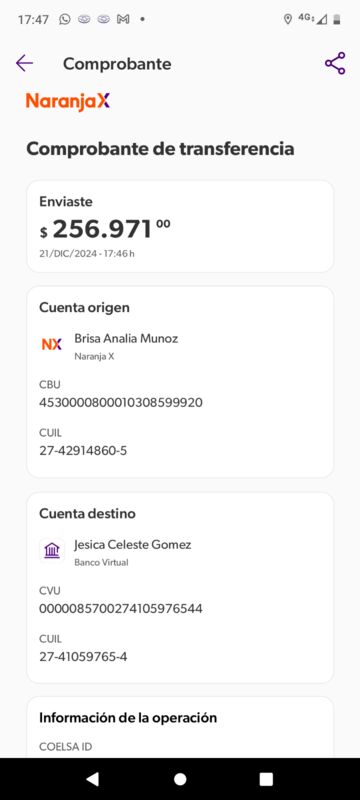Select the origin CBU number 4530000800010308599920
Screen dimensions: 360x800
[121, 403]
